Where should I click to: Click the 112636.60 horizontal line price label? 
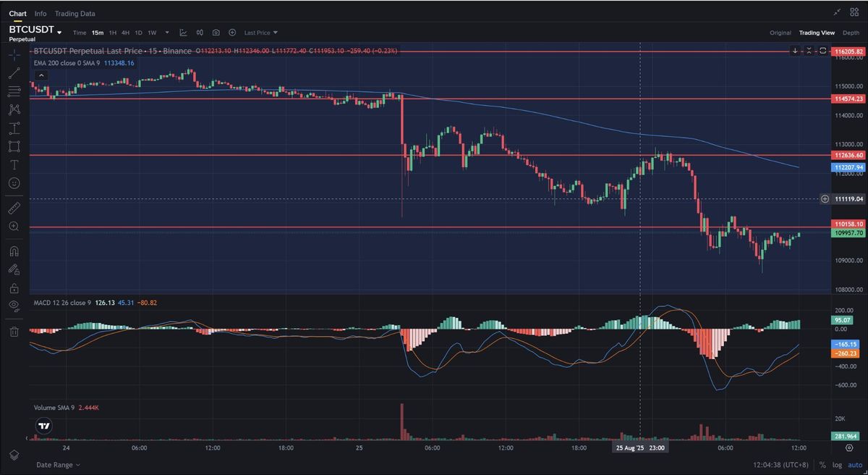[848, 155]
